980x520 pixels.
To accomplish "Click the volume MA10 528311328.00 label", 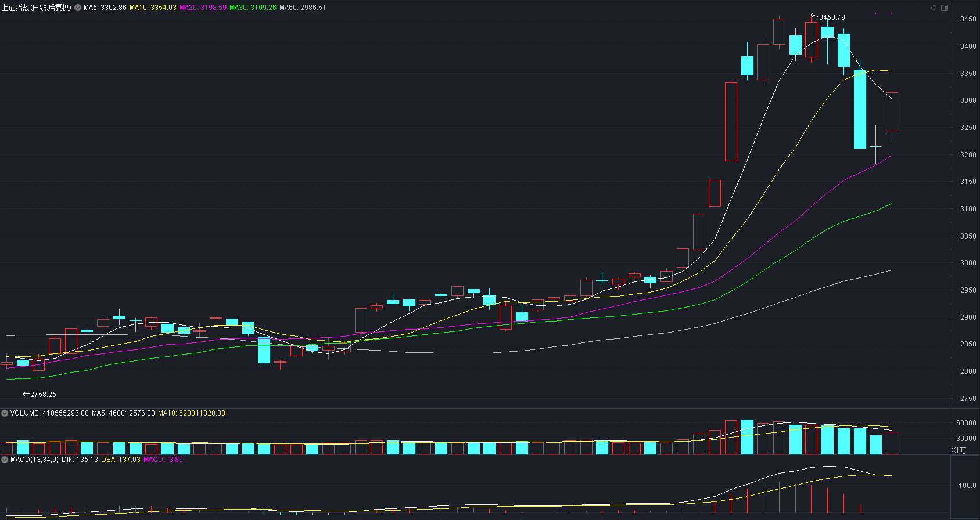I will [192, 413].
